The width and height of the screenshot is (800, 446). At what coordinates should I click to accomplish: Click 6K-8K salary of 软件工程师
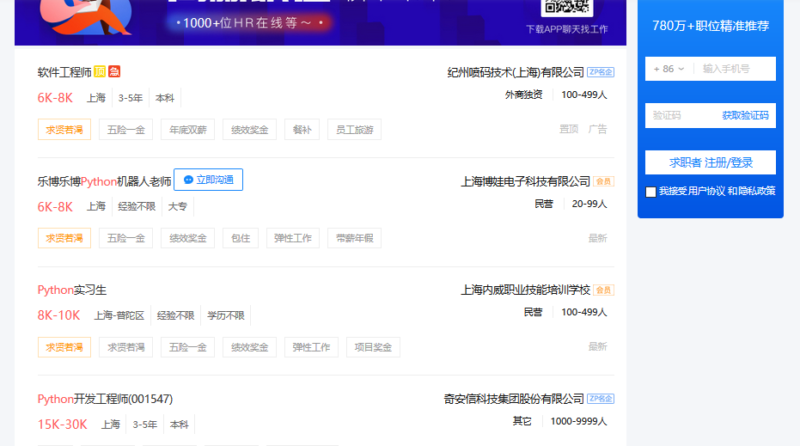55,98
